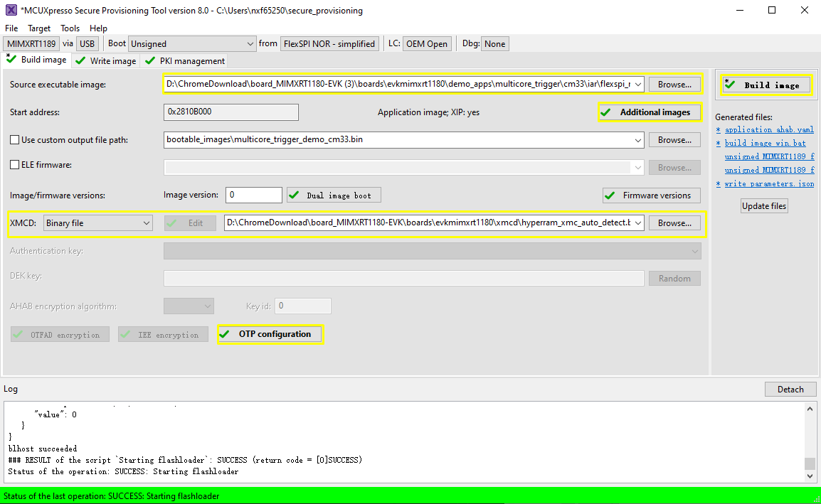Toggle the ELE firmware checkbox
821x504 pixels.
[x=15, y=165]
